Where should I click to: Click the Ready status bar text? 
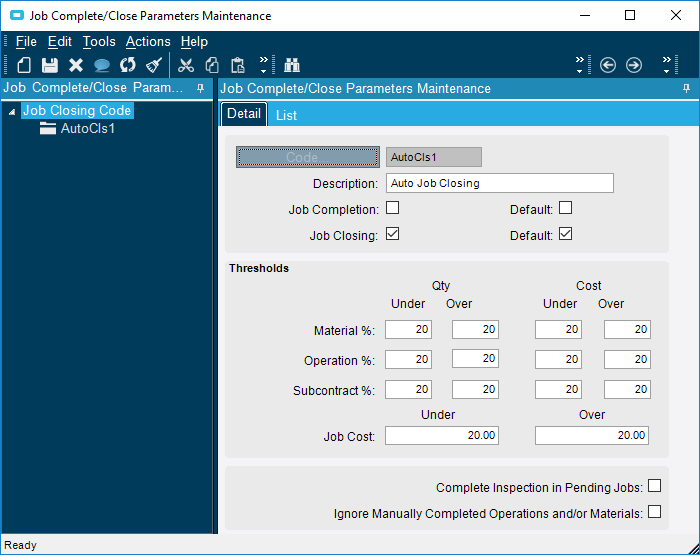[x=20, y=545]
